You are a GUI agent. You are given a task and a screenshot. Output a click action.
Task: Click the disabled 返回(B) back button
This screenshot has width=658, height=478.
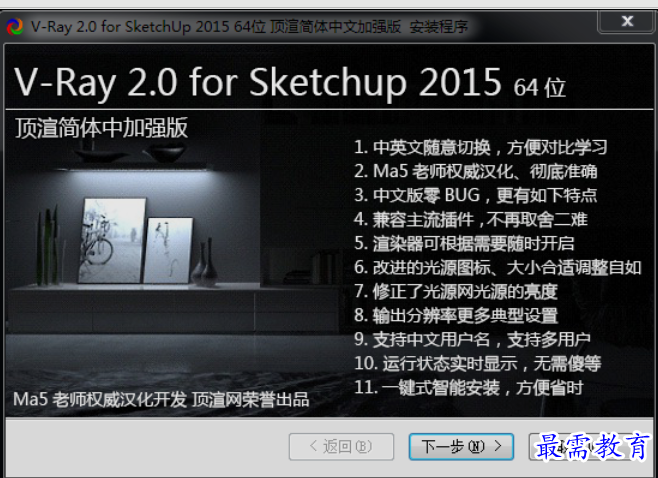pos(341,447)
